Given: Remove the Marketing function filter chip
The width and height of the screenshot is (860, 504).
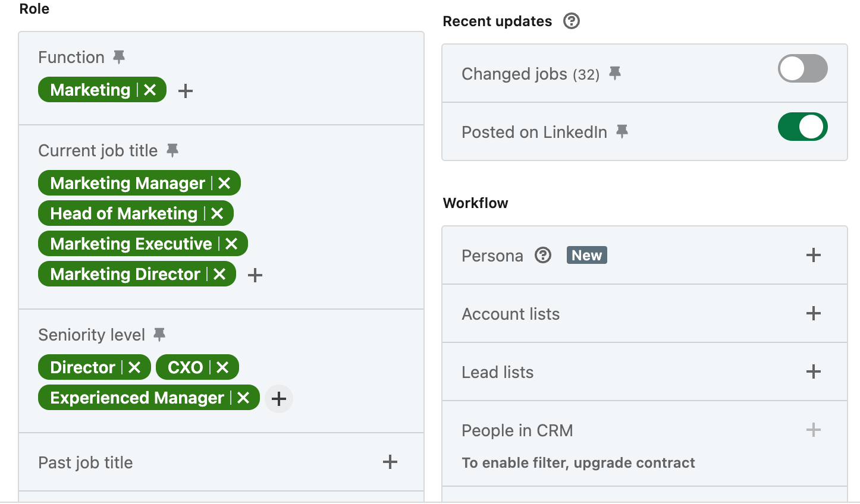Looking at the screenshot, I should tap(150, 90).
